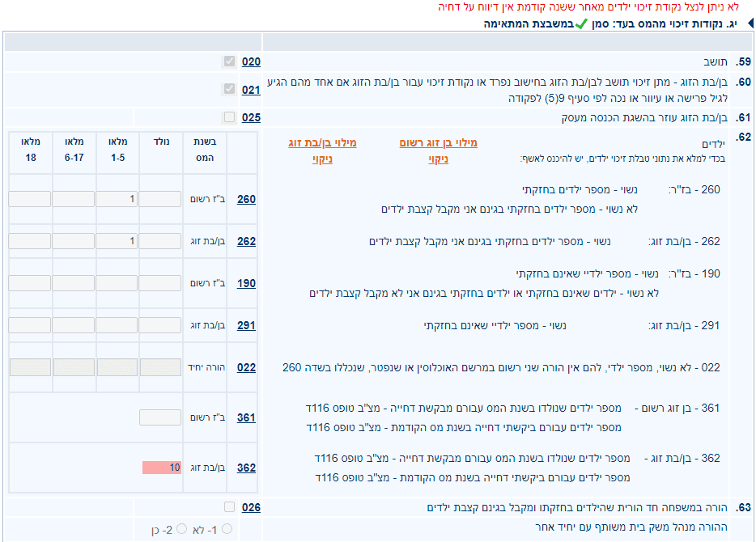Click row 260 נולד input field
Image resolution: width=756 pixels, height=542 pixels.
(x=160, y=199)
